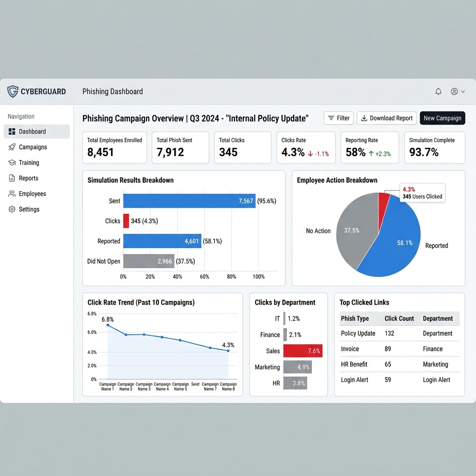Select Total Clicks card
Viewport: 476px width, 476px height.
(243, 147)
